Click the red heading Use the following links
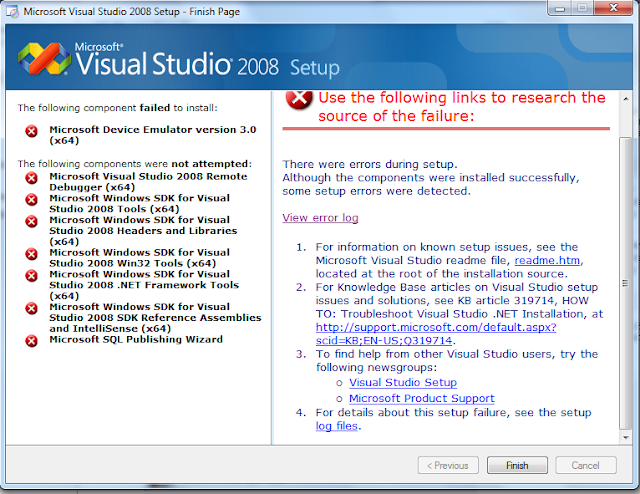The image size is (640, 494). point(462,107)
